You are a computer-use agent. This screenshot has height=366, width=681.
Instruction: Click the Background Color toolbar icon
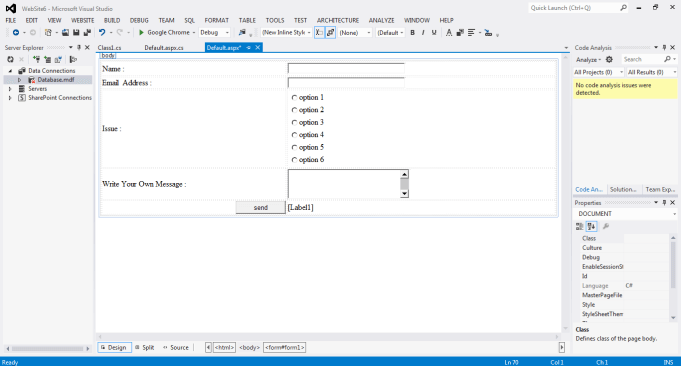click(x=460, y=33)
